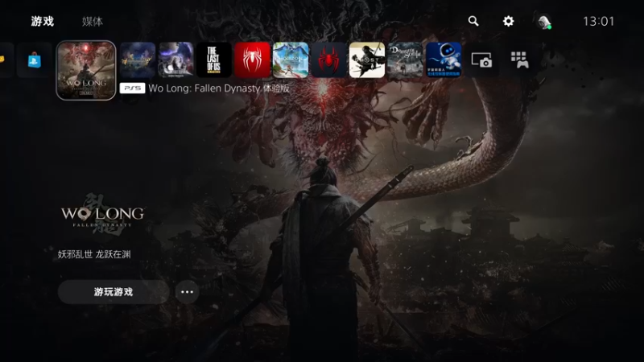Select the Horizon Forbidden West game tile
The height and width of the screenshot is (362, 644).
[x=291, y=60]
